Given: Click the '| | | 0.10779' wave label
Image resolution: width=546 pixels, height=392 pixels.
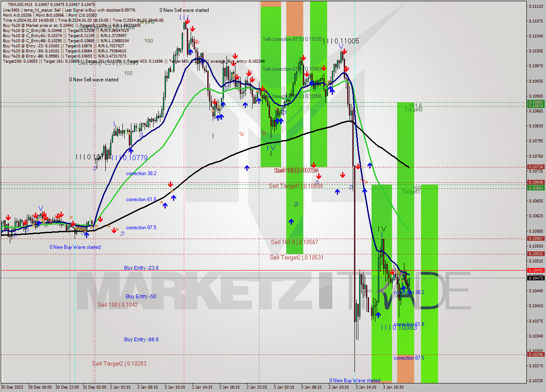Looking at the screenshot, I should [x=131, y=158].
